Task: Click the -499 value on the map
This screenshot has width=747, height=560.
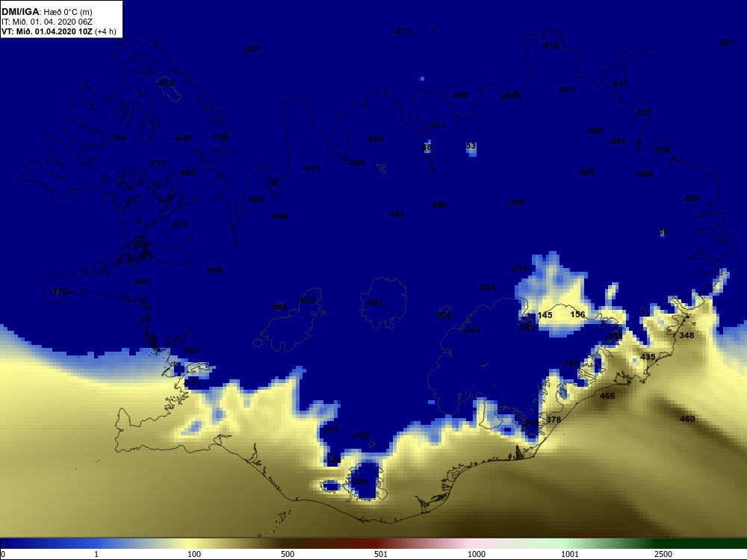Action: point(644,174)
